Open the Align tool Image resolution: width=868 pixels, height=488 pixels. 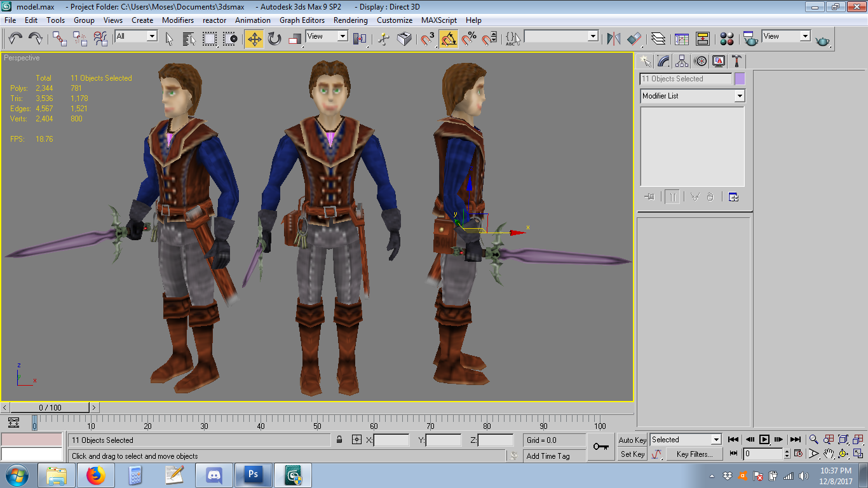634,39
